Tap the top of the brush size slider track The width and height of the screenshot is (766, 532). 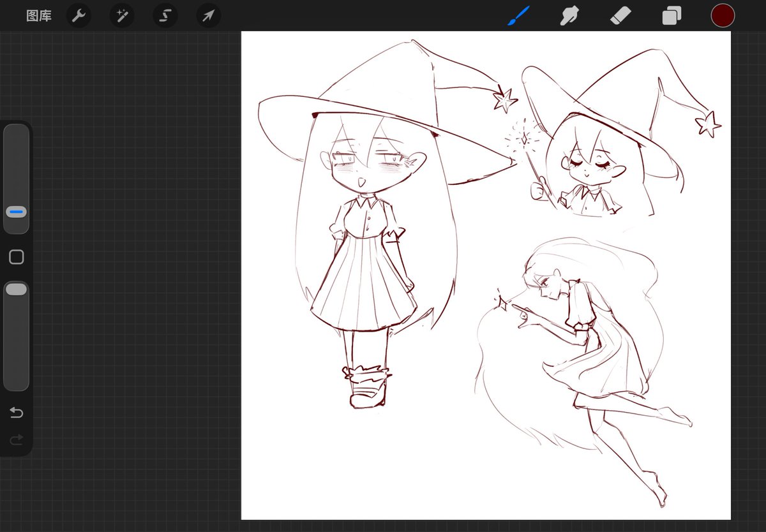pyautogui.click(x=16, y=137)
